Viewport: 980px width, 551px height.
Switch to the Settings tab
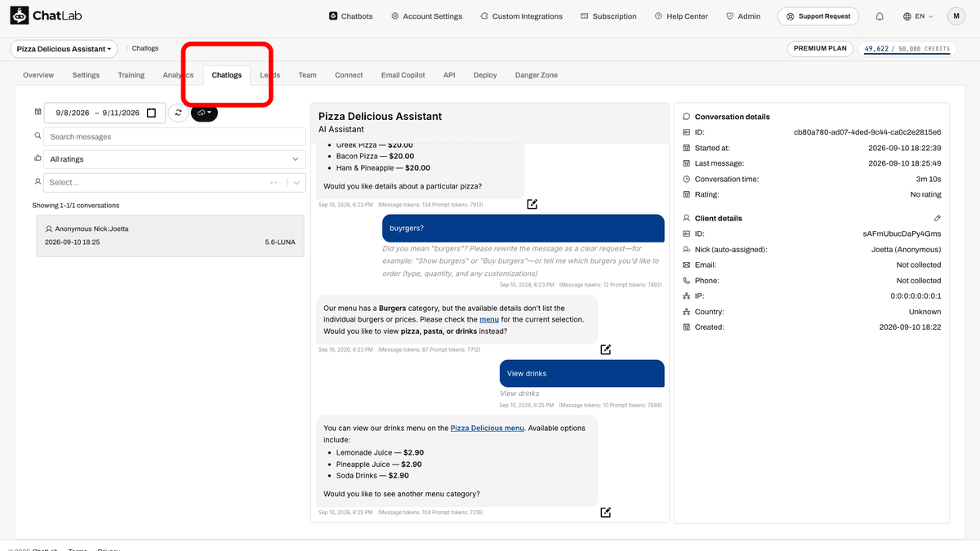coord(86,75)
